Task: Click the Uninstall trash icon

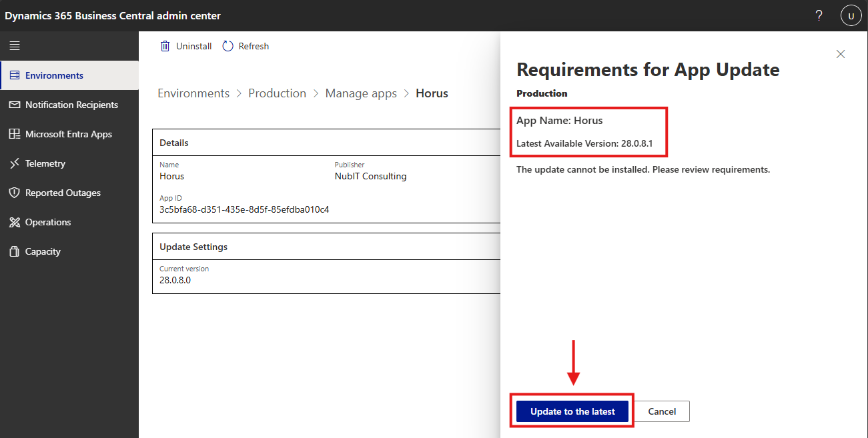Action: pyautogui.click(x=165, y=46)
